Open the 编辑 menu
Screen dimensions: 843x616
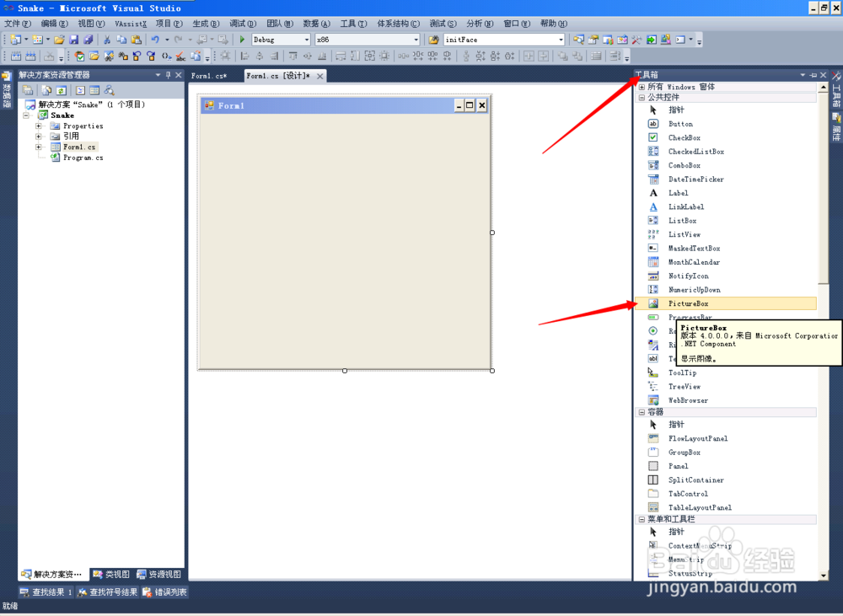55,24
